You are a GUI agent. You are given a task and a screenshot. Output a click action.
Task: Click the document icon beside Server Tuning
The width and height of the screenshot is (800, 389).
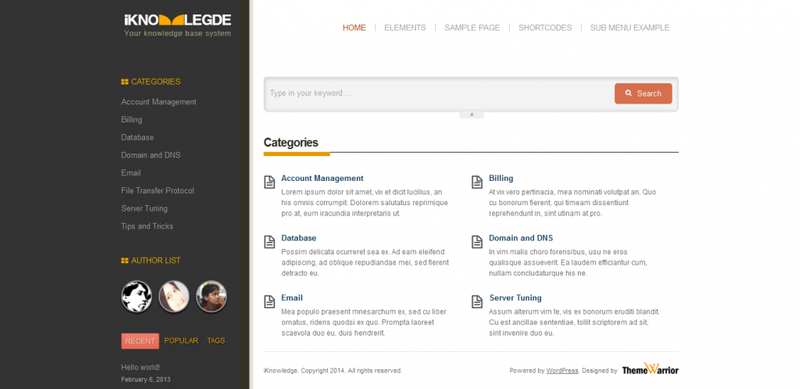[477, 301]
